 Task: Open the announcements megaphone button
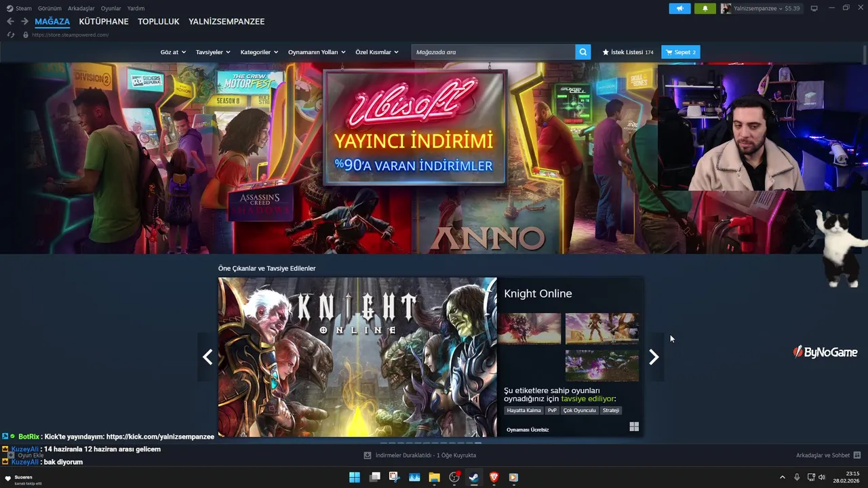679,8
